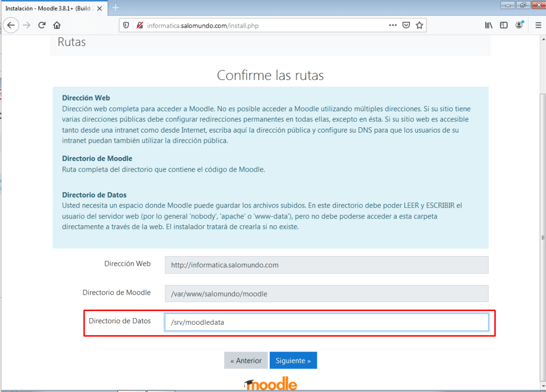Click the browser Back arrow button
The image size is (546, 392).
(x=11, y=25)
